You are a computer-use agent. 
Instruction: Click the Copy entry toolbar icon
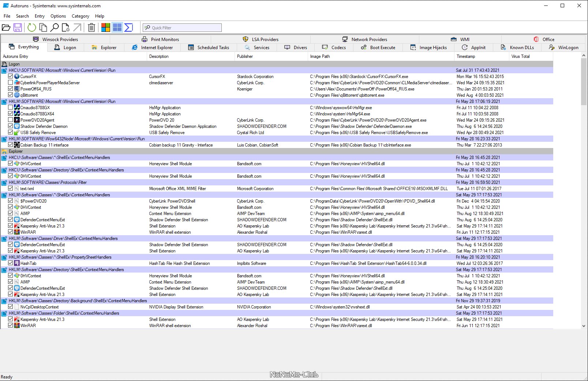pyautogui.click(x=43, y=27)
